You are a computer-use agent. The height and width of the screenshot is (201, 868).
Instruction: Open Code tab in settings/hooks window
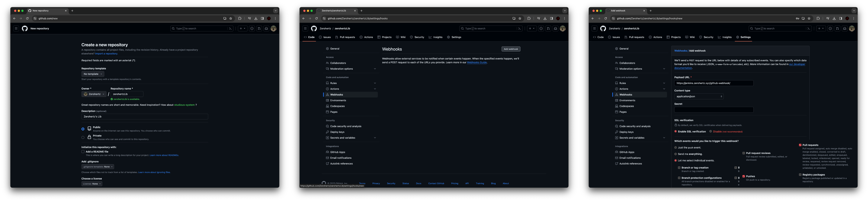309,37
